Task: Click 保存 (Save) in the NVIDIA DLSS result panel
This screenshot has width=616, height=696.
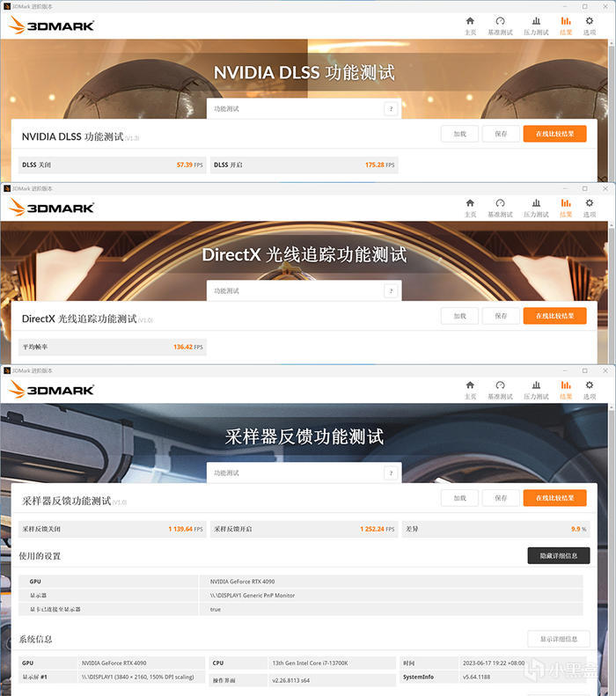Action: pyautogui.click(x=501, y=134)
